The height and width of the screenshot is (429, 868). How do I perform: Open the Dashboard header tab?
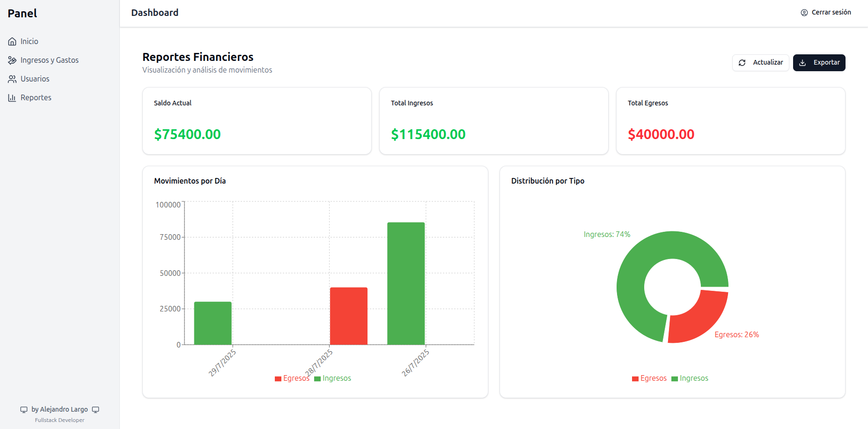click(x=155, y=13)
